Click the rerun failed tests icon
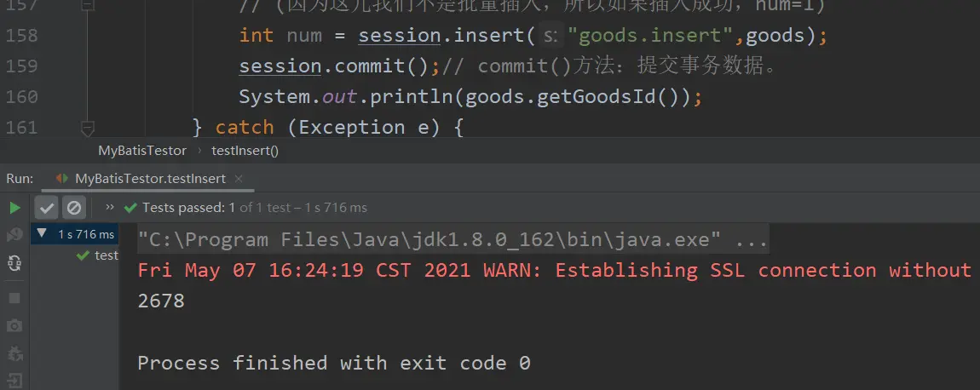This screenshot has height=390, width=980. click(14, 234)
